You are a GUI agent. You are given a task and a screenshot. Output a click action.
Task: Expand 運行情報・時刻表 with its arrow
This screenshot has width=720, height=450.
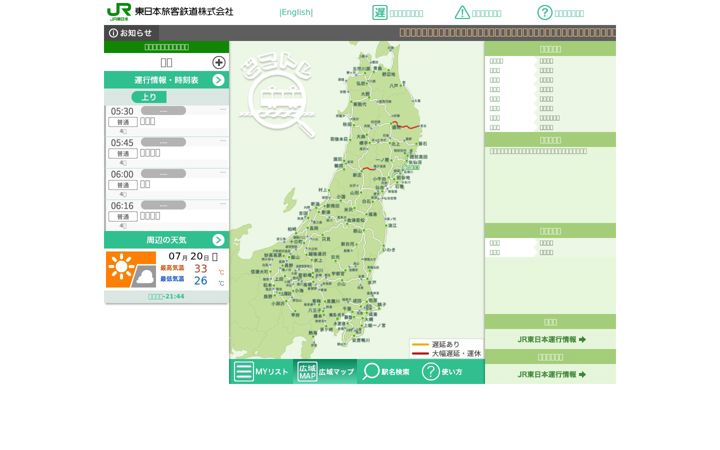219,80
